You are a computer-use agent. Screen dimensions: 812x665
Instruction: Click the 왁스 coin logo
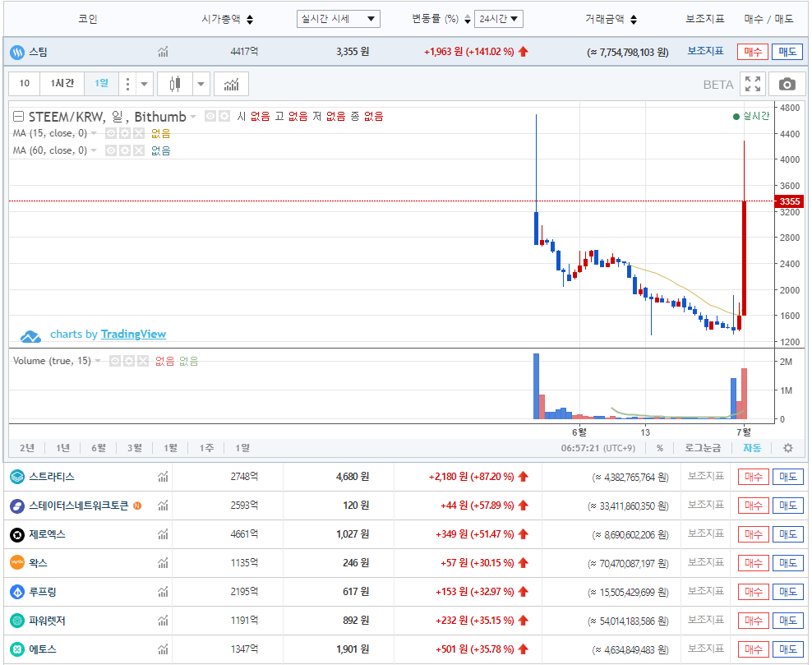(x=17, y=562)
